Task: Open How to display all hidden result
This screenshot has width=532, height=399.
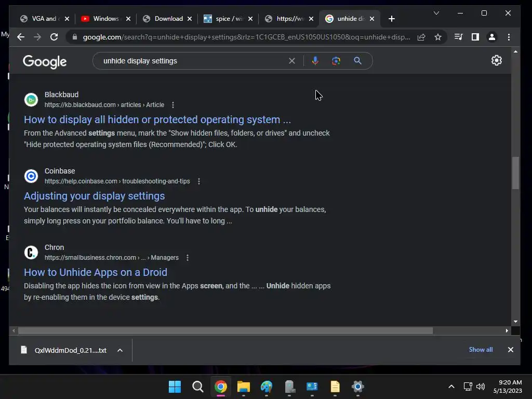Action: pos(157,120)
